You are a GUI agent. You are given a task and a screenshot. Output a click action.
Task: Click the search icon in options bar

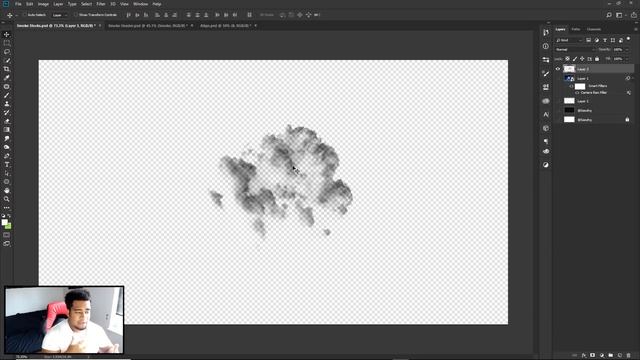(609, 15)
